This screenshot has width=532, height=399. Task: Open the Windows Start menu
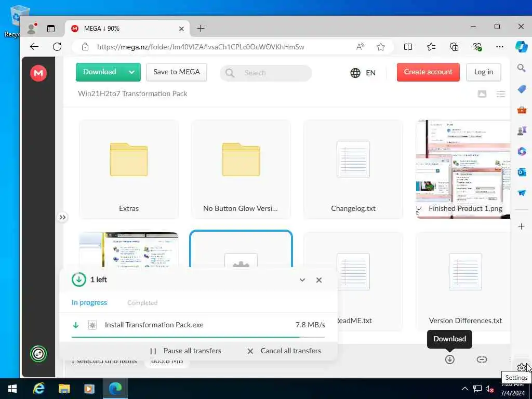coord(12,389)
